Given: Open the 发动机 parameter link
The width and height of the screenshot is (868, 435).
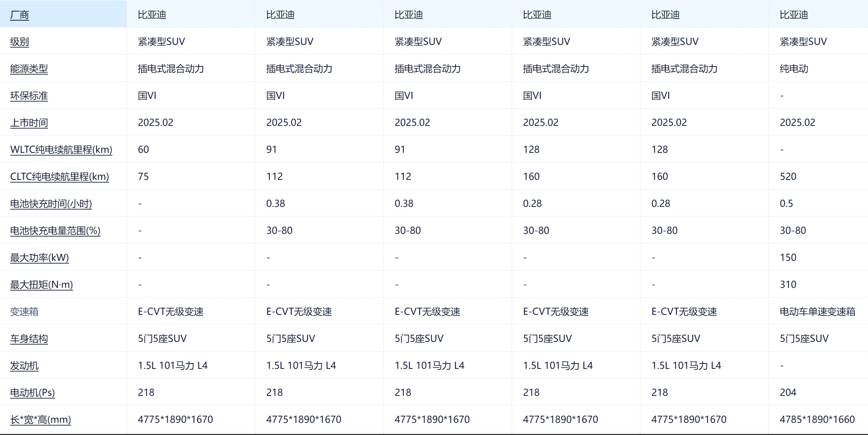Looking at the screenshot, I should pos(24,366).
